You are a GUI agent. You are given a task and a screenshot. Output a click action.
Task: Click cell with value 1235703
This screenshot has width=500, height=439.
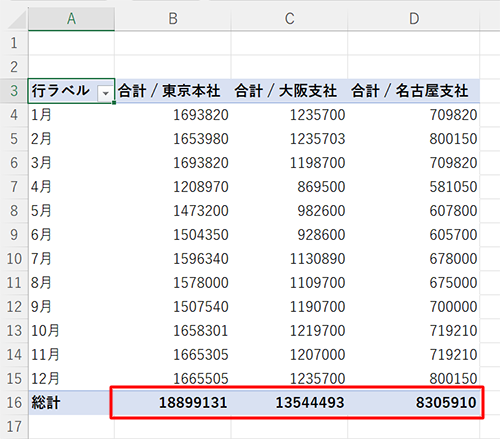coord(289,139)
